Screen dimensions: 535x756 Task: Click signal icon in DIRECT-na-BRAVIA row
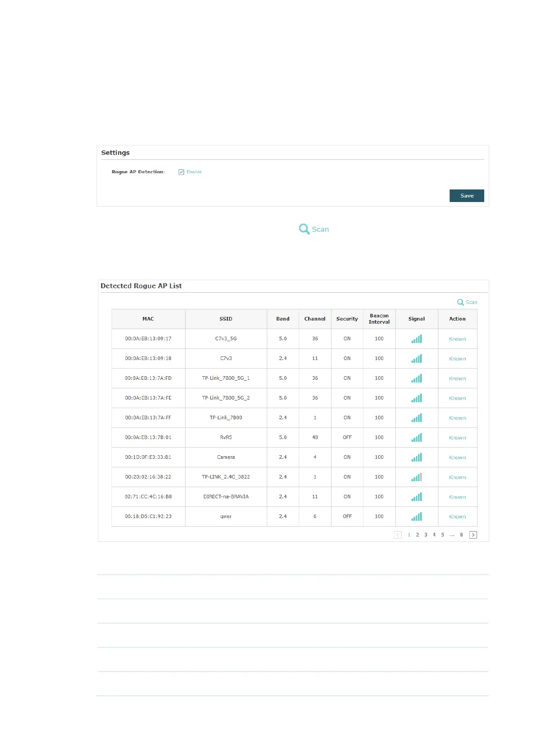(416, 497)
